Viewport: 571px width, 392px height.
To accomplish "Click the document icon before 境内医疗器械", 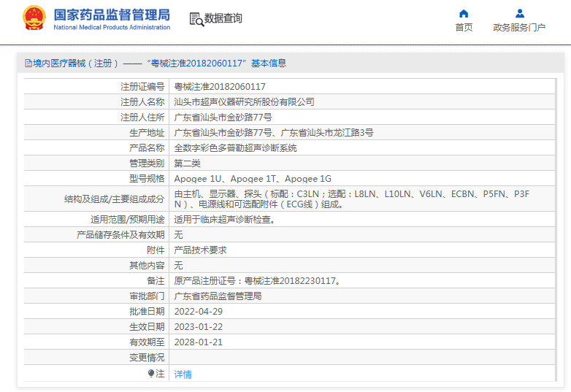I will pos(28,64).
